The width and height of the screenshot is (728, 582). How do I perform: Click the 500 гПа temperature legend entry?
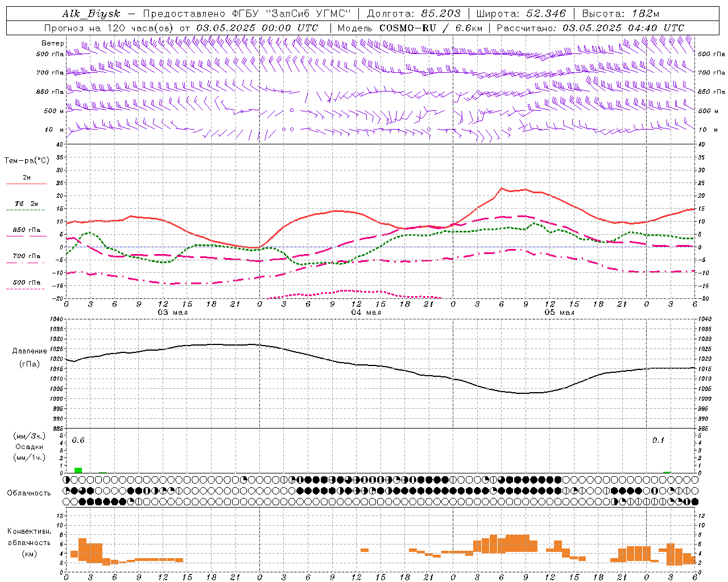pyautogui.click(x=27, y=282)
